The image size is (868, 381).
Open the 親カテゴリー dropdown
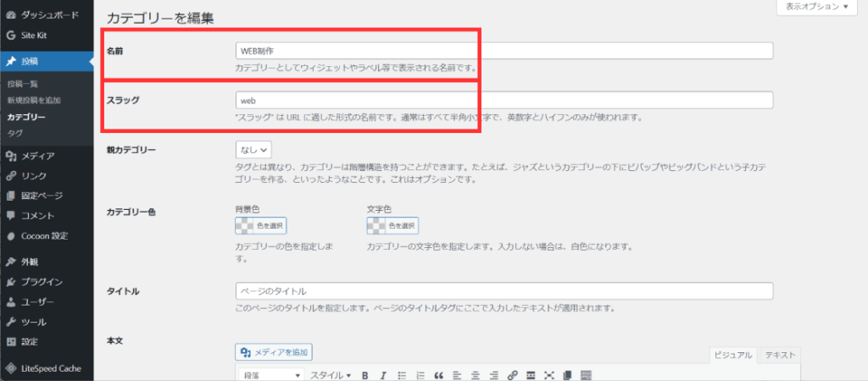253,150
